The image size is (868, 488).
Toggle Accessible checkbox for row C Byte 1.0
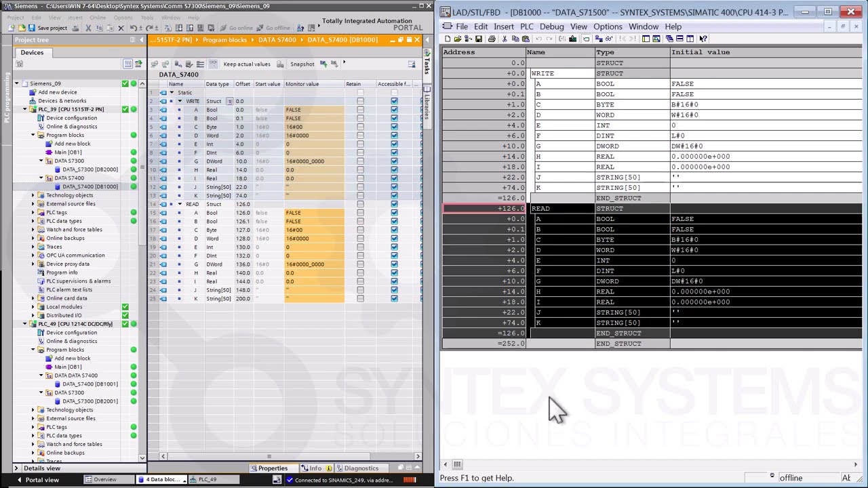394,127
